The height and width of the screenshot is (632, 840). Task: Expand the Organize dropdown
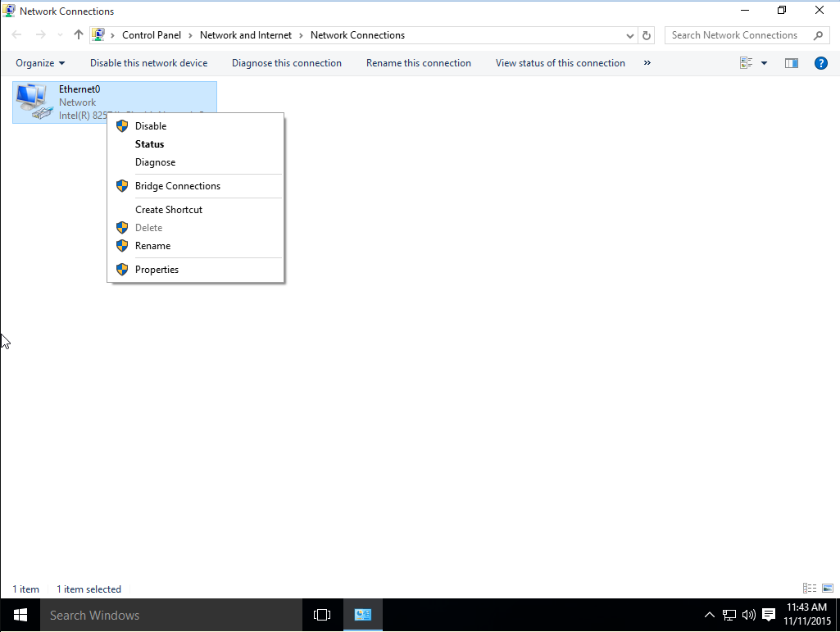click(40, 63)
